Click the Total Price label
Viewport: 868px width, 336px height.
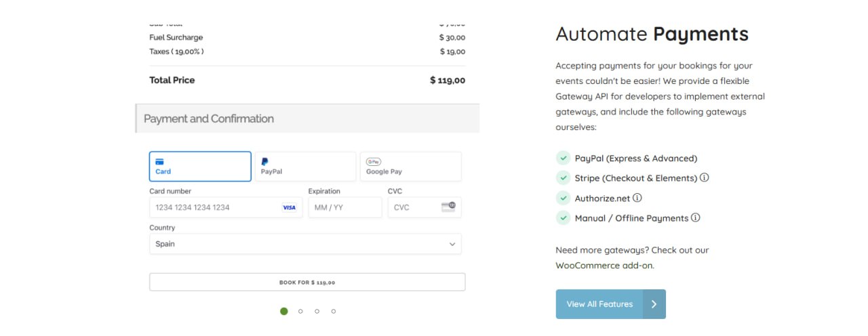click(x=172, y=80)
